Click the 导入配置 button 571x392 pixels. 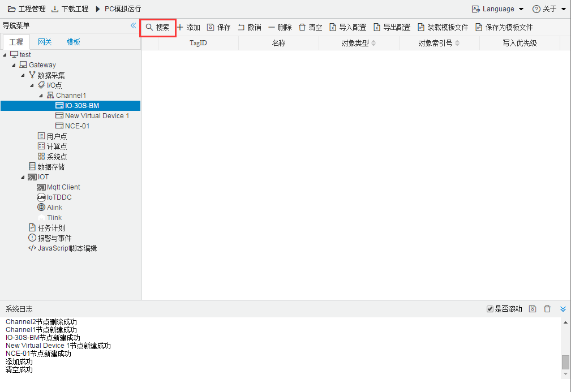coord(348,27)
